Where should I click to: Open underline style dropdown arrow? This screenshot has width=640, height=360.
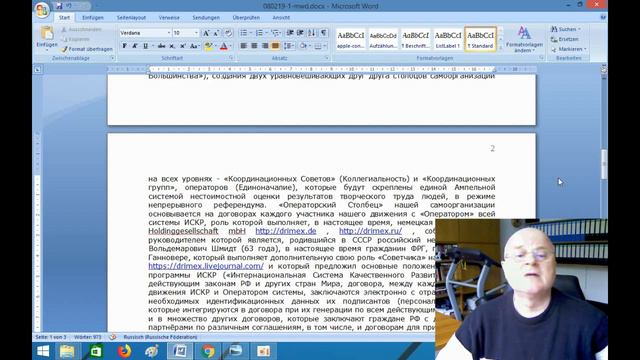pos(152,46)
